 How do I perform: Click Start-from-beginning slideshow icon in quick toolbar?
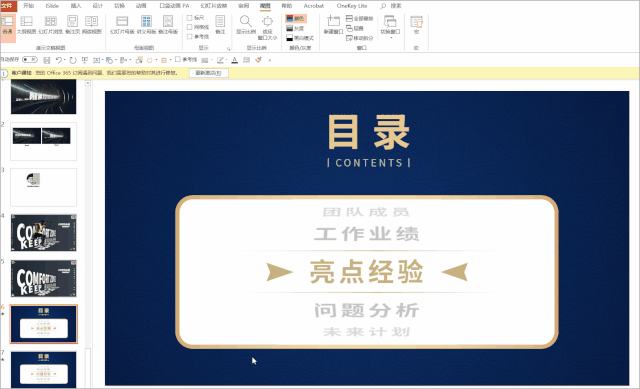[x=84, y=60]
